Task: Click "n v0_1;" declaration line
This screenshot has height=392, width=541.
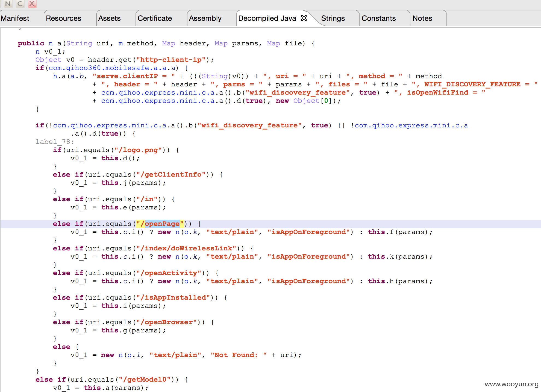Action: coord(51,52)
